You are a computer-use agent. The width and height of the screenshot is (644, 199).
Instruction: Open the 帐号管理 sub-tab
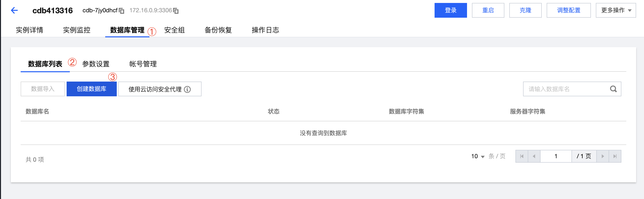143,64
